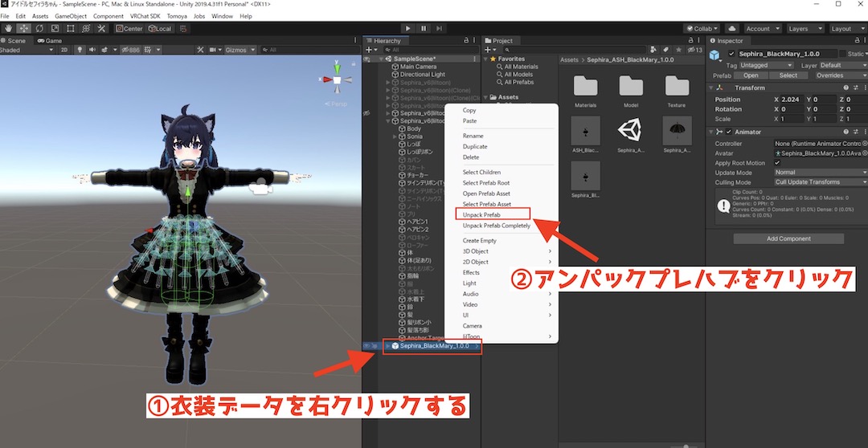This screenshot has height=448, width=868.
Task: Toggle the Static checkbox
Action: click(842, 54)
